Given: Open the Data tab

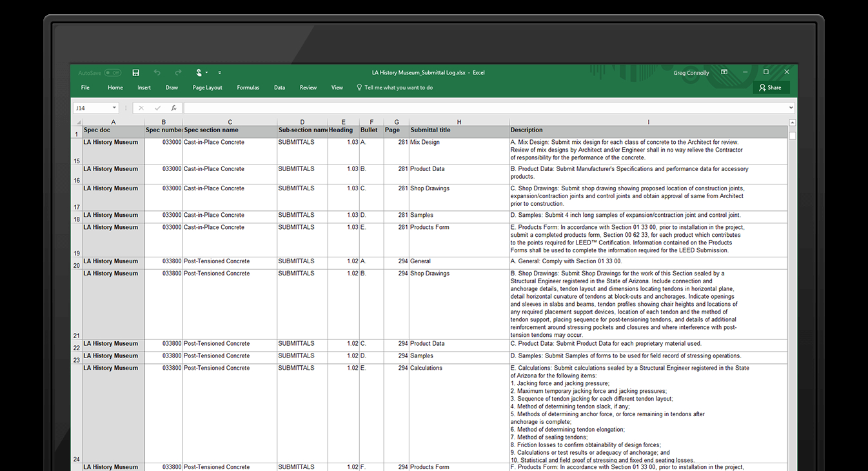Looking at the screenshot, I should [279, 88].
